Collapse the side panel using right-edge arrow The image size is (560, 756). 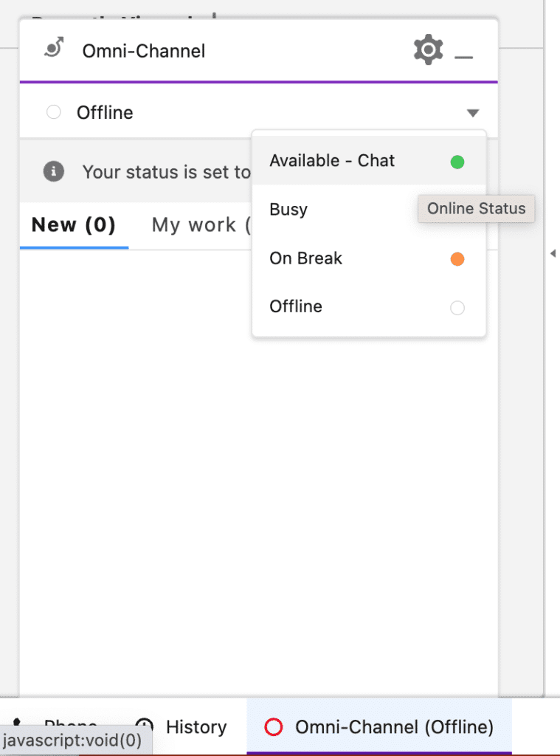click(552, 253)
